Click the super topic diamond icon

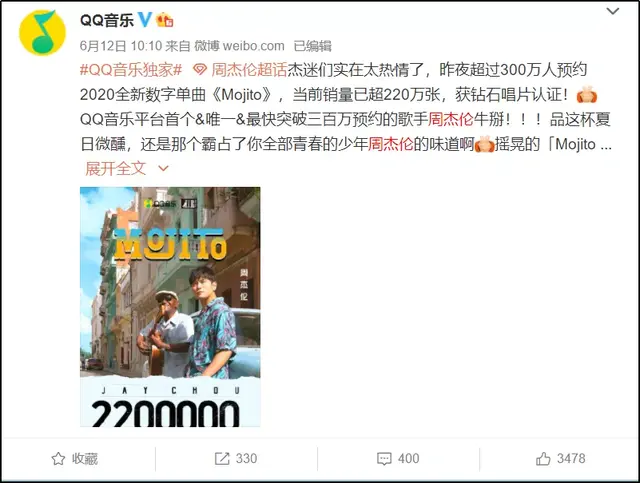(x=200, y=70)
